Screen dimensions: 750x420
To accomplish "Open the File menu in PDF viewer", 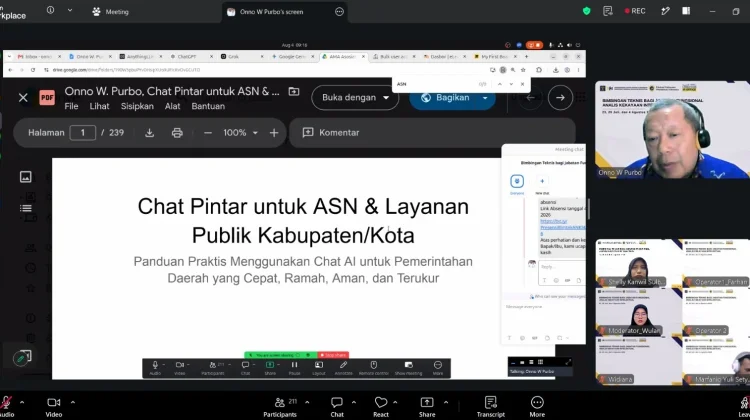I will tap(71, 106).
